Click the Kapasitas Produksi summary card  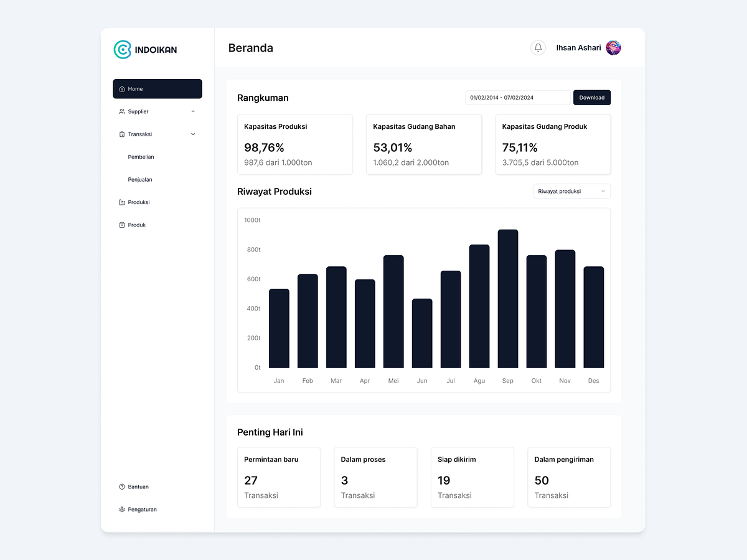pyautogui.click(x=295, y=144)
